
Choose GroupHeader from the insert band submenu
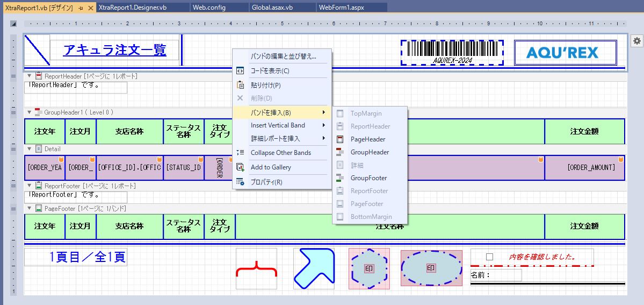coord(370,152)
